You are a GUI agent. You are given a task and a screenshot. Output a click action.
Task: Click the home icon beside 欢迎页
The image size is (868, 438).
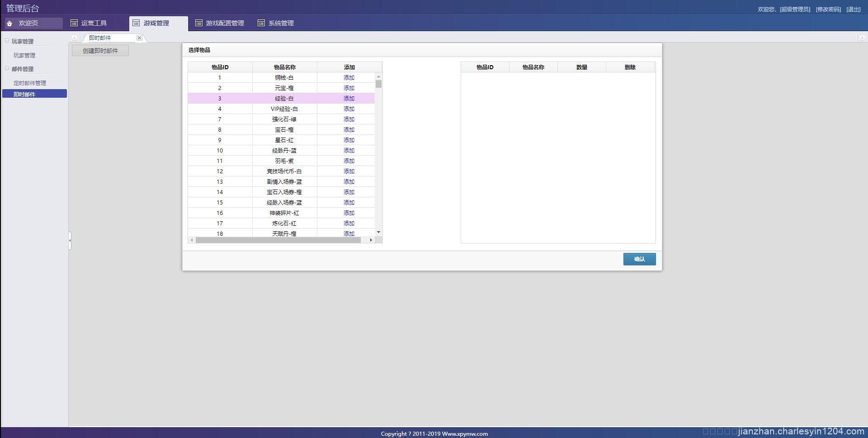pyautogui.click(x=9, y=23)
